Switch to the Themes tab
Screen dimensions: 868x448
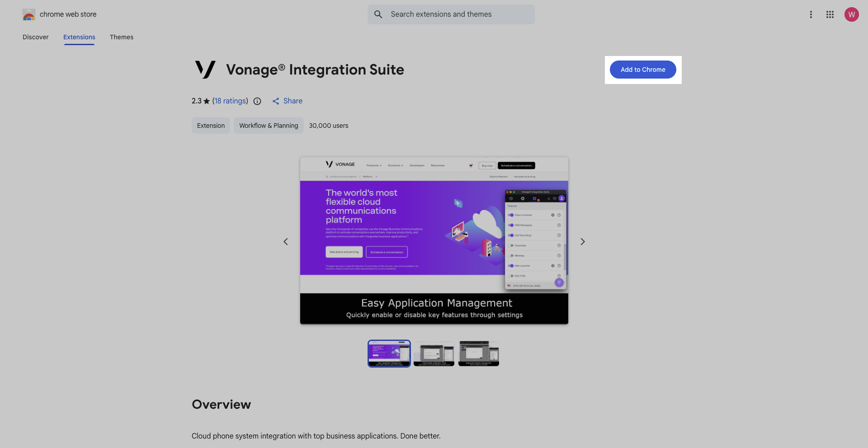tap(122, 37)
